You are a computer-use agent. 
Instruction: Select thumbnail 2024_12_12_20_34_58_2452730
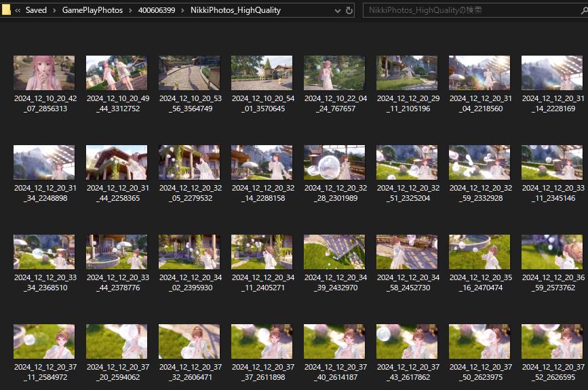407,252
